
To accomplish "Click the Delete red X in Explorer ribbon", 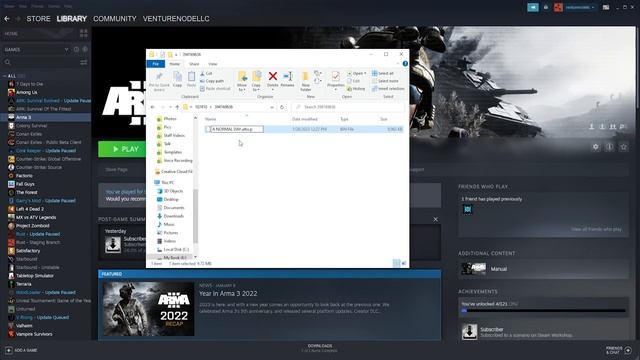I will point(273,76).
